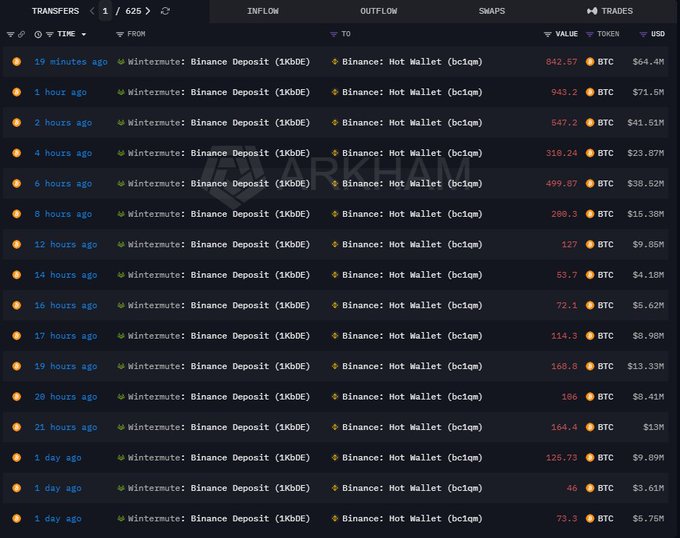This screenshot has height=538, width=680.
Task: Click the Bitcoin chain icon in the 19 minutes ago row
Action: pos(16,62)
